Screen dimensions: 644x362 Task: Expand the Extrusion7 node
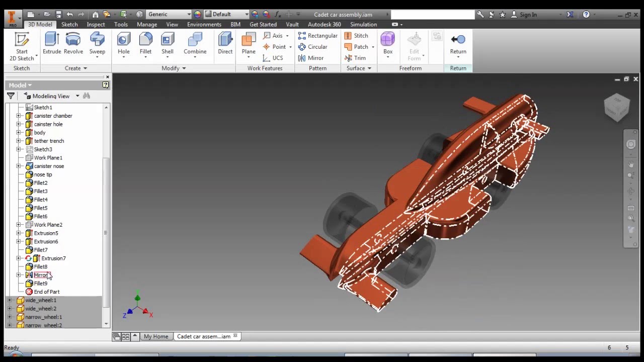coord(19,258)
